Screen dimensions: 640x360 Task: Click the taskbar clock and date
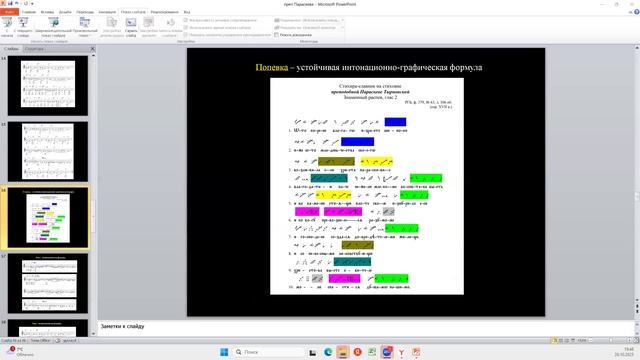click(x=625, y=352)
